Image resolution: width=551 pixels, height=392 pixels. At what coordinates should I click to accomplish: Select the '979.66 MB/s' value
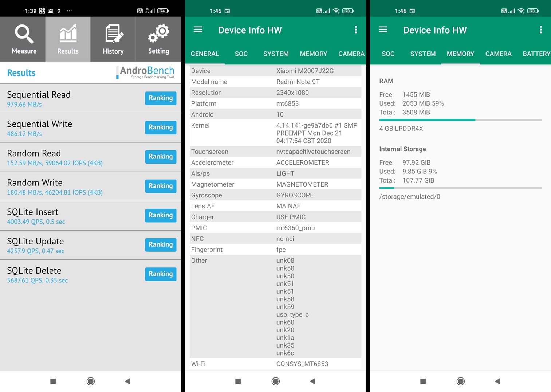[24, 105]
